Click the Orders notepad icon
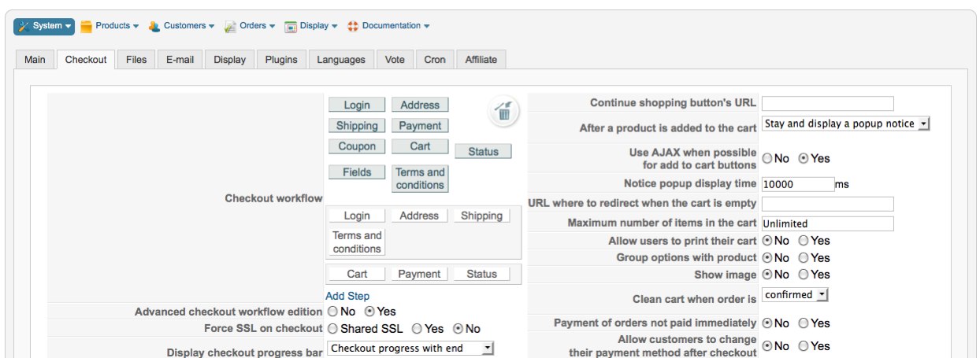The image size is (980, 358). point(230,27)
